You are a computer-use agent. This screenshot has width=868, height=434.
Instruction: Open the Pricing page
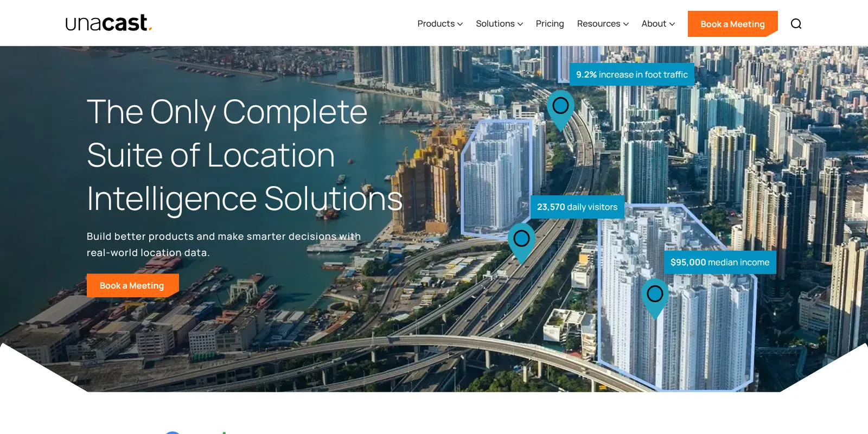550,24
